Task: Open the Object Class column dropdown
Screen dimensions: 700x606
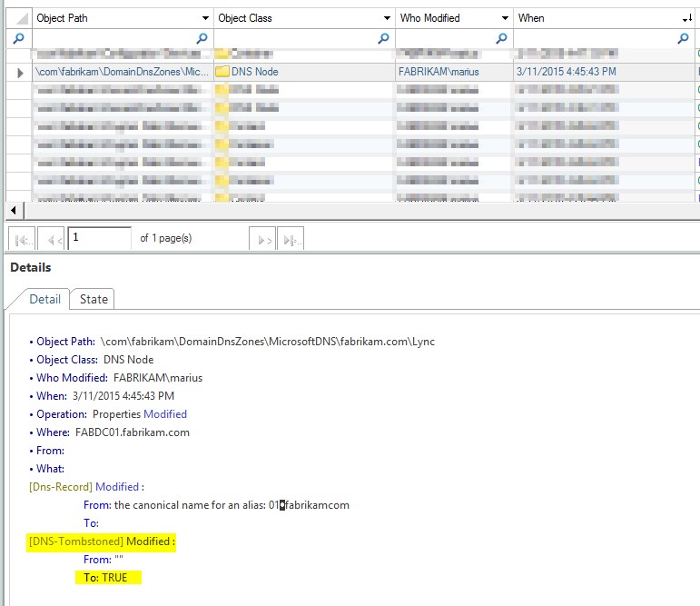Action: click(x=386, y=18)
